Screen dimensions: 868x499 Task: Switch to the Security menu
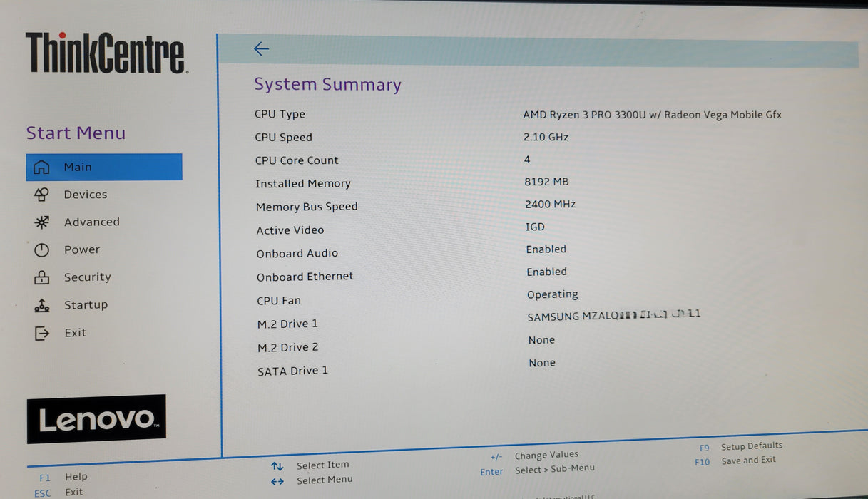(x=88, y=277)
